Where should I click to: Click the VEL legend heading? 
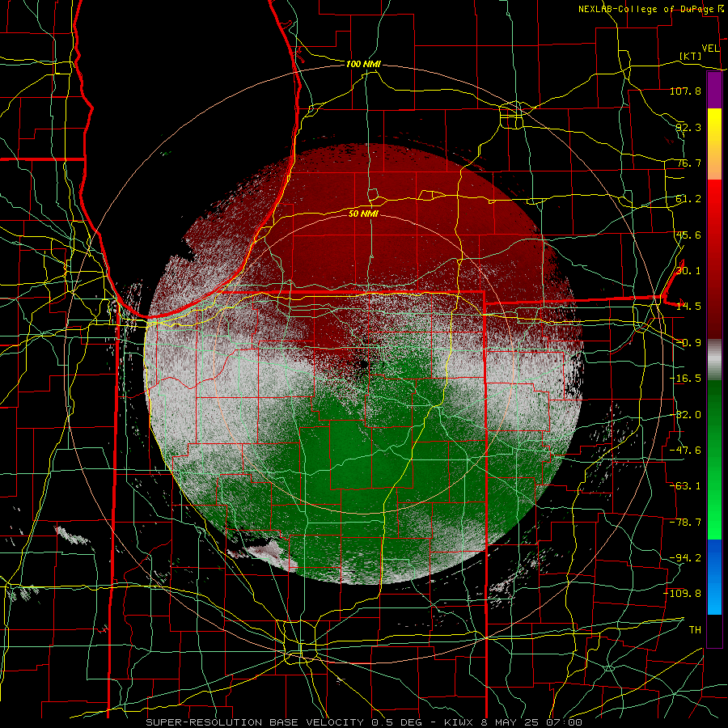[710, 49]
